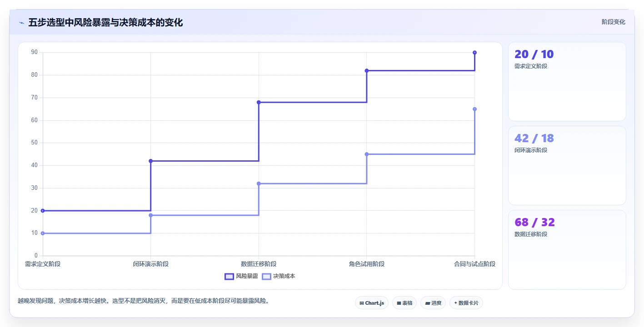Click the 风险暴露 data point at 数据迁移阶段 (value 68)
Screen dimensions: 644x327
pos(259,102)
